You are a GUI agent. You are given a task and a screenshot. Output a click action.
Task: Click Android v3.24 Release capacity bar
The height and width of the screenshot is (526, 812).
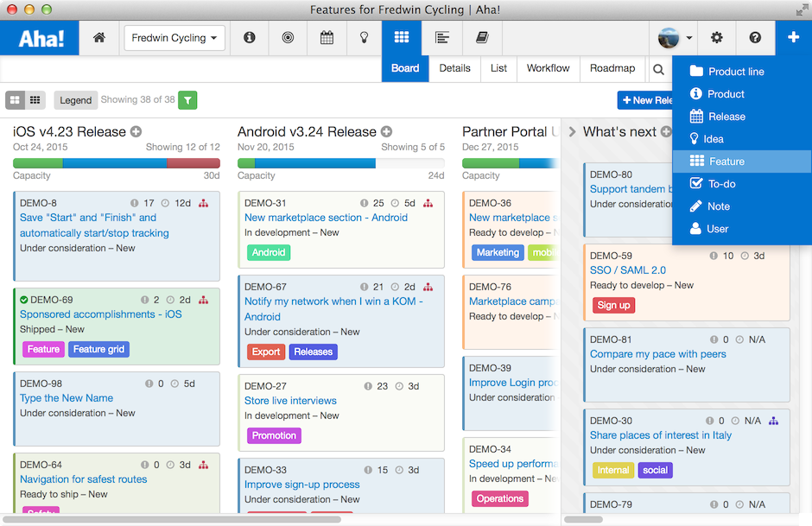tap(340, 163)
